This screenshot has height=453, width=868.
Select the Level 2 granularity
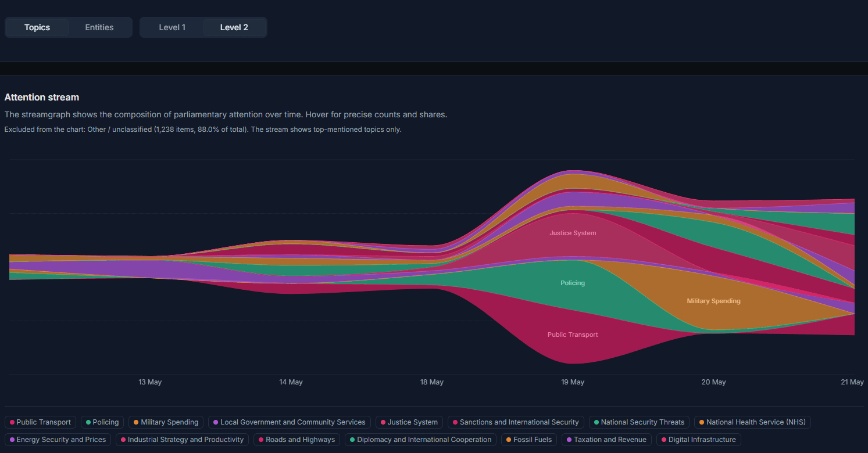[x=234, y=27]
